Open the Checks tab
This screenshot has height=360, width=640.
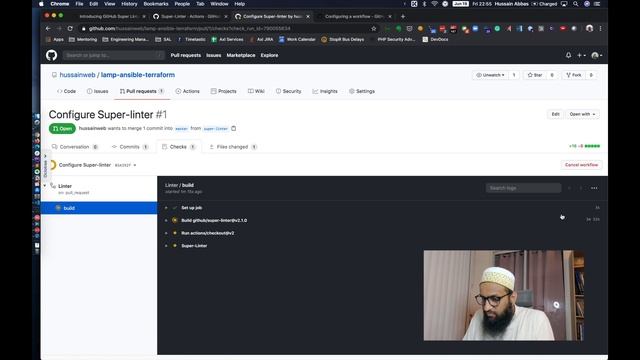pyautogui.click(x=178, y=147)
